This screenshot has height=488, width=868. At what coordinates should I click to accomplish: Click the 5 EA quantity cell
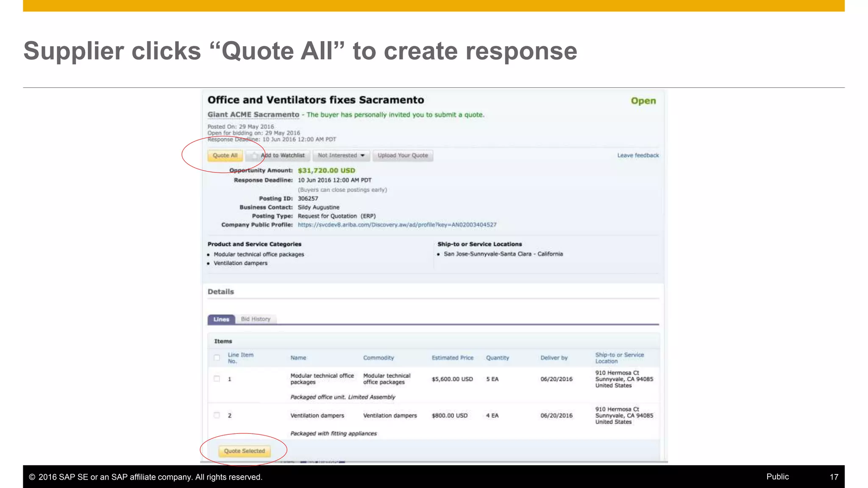pyautogui.click(x=492, y=379)
